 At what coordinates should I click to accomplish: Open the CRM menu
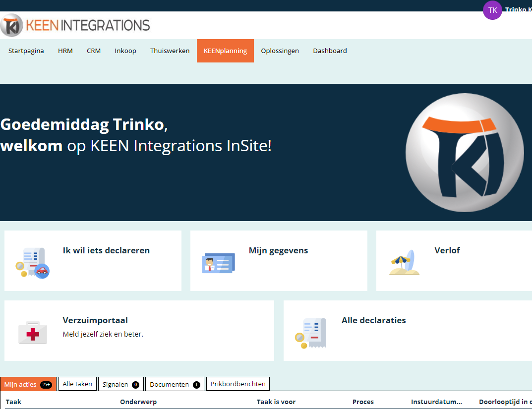tap(94, 51)
